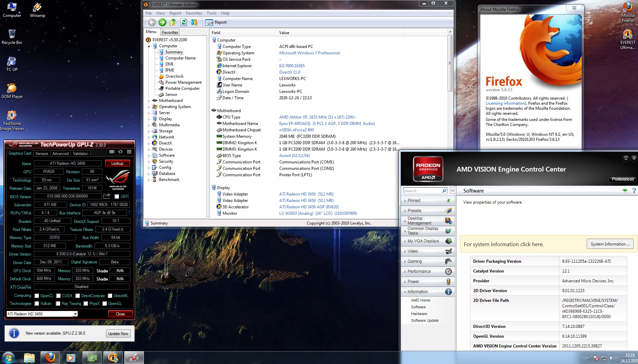Open FastStone Image Viewer desktop icon
This screenshot has width=638, height=364.
pyautogui.click(x=12, y=120)
